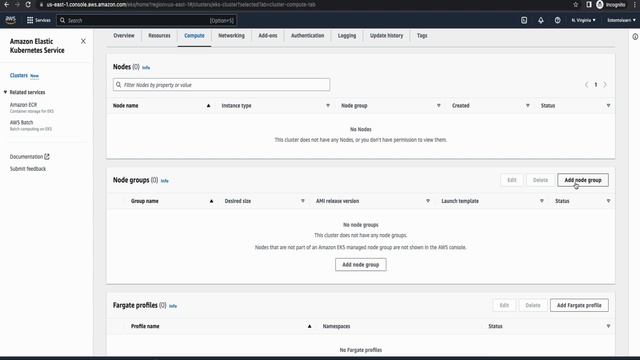Select the Compute tab

point(194,36)
